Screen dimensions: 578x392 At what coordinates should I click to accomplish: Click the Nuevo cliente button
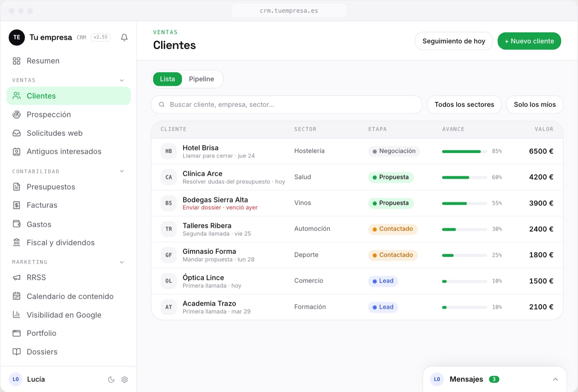[x=529, y=41]
